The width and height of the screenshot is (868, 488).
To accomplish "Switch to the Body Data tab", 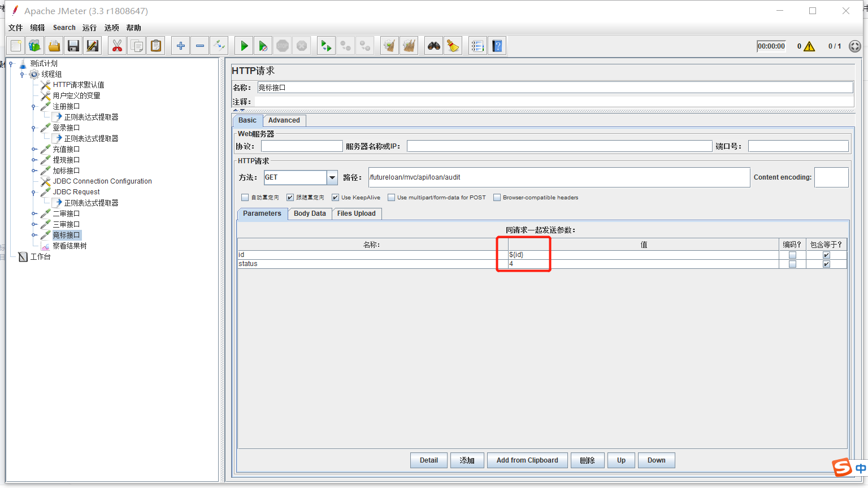I will (x=310, y=213).
